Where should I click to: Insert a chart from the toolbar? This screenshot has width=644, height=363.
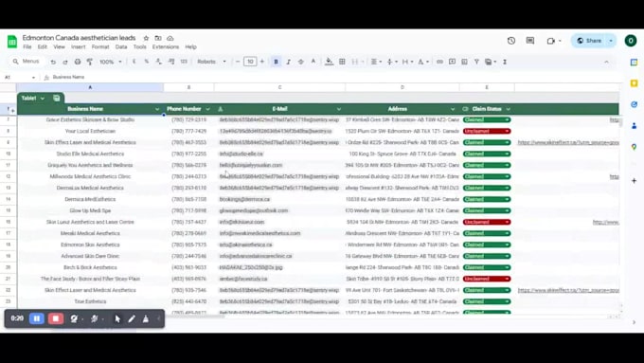(464, 62)
